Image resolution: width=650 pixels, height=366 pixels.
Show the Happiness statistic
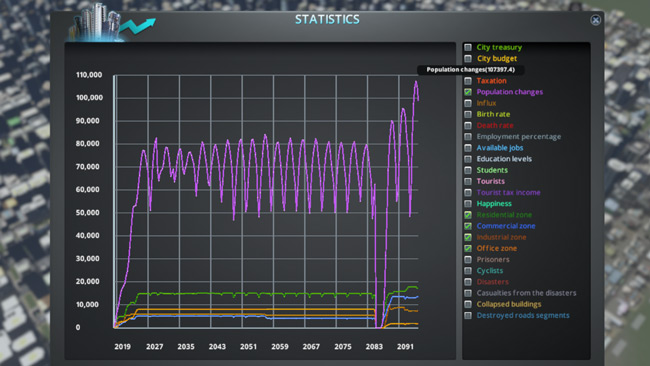468,204
